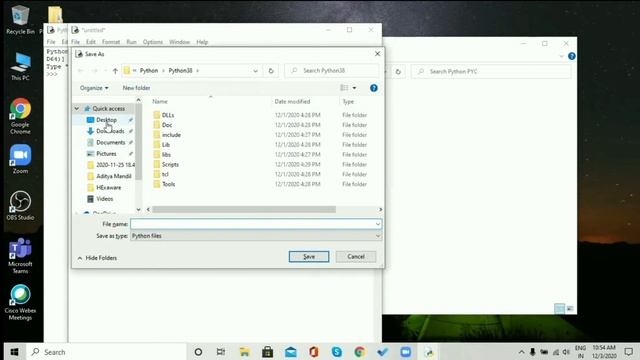Open the view options dropdown arrow
Screen dimensions: 640x360
(x=354, y=88)
